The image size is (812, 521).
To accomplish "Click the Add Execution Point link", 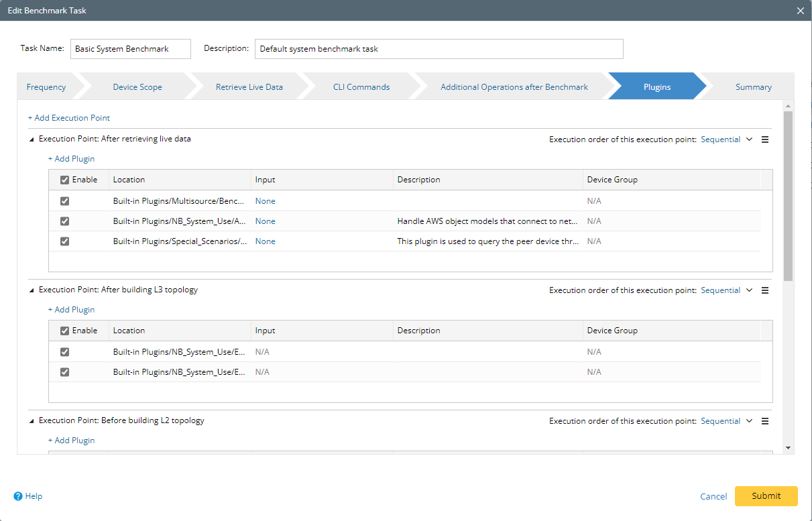I will point(69,118).
